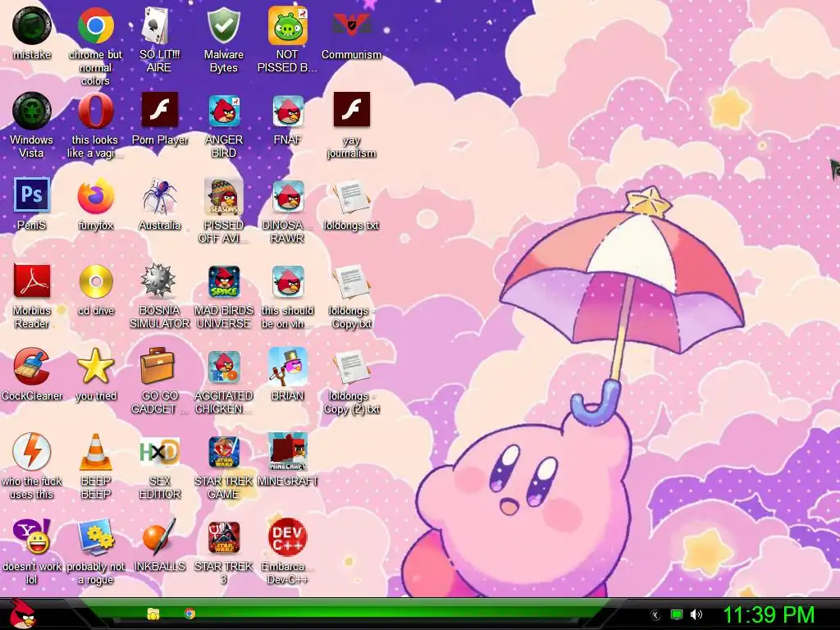
Task: Select the HxD hex editor icon
Action: 159,452
